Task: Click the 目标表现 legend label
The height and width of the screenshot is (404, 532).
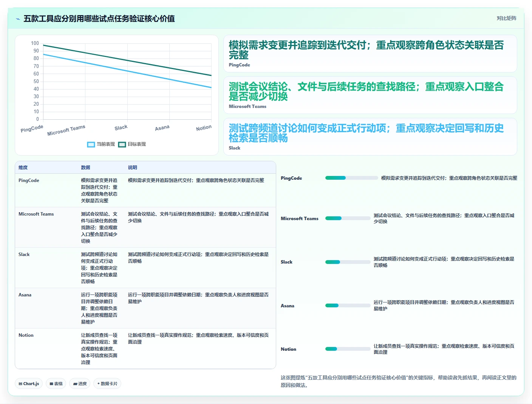Action: pos(137,144)
